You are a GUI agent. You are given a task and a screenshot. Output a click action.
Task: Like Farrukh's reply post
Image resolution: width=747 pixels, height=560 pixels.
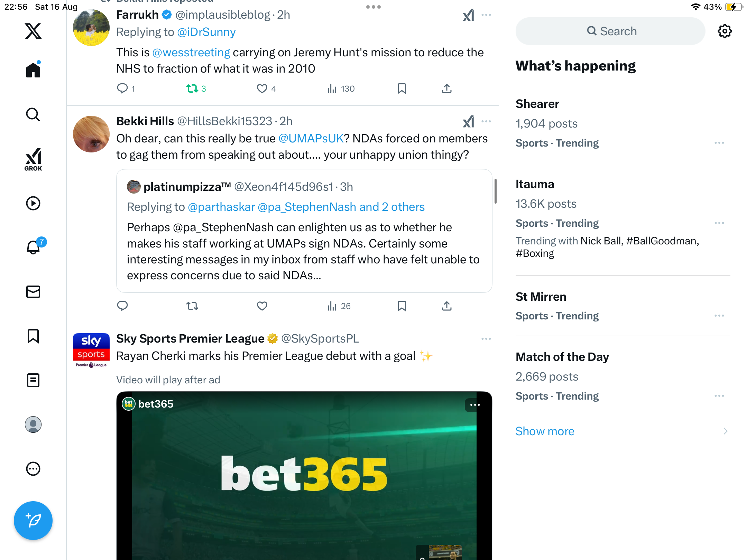pyautogui.click(x=262, y=89)
